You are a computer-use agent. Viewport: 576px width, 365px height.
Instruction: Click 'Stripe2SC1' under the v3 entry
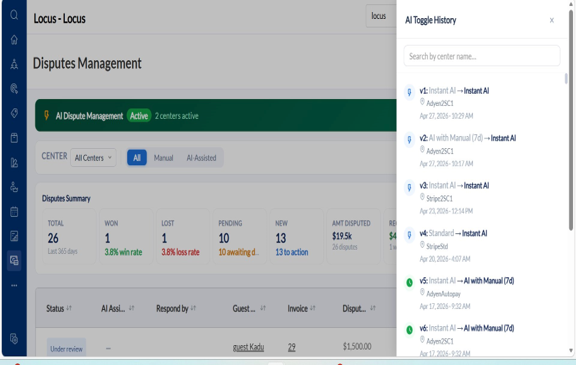pos(439,198)
